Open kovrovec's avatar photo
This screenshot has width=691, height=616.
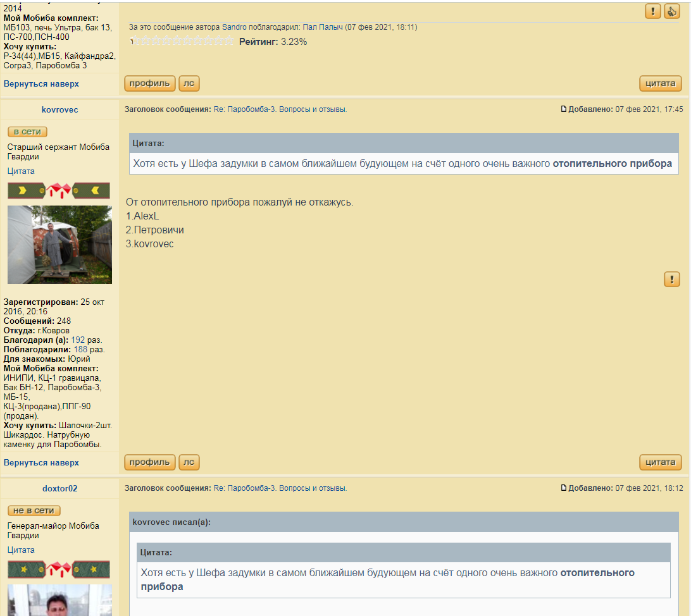click(x=59, y=244)
